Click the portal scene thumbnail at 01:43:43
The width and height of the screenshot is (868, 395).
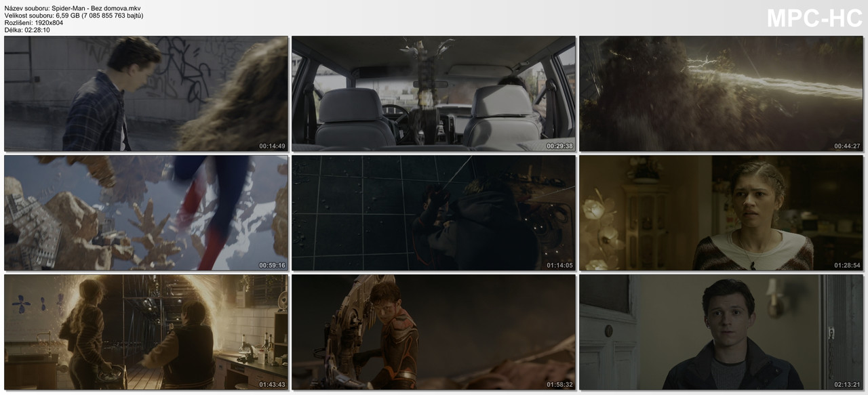pos(146,332)
